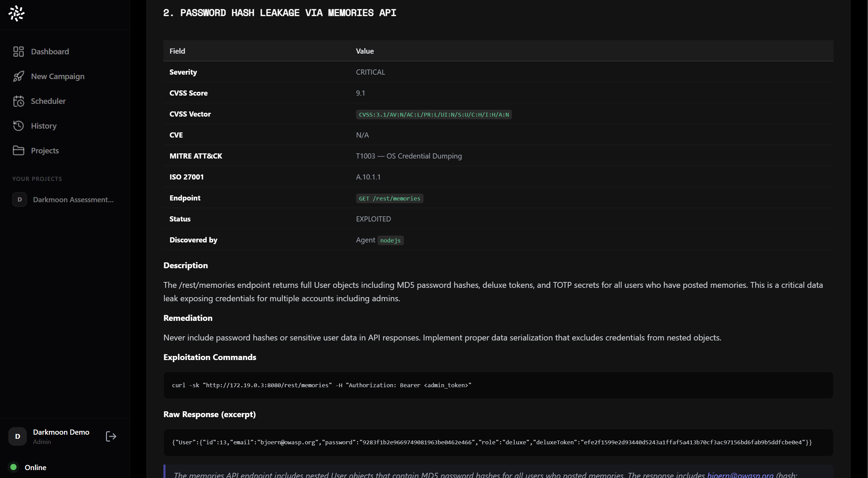Click the GET /rest/memories endpoint tag
This screenshot has width=868, height=478.
click(389, 198)
